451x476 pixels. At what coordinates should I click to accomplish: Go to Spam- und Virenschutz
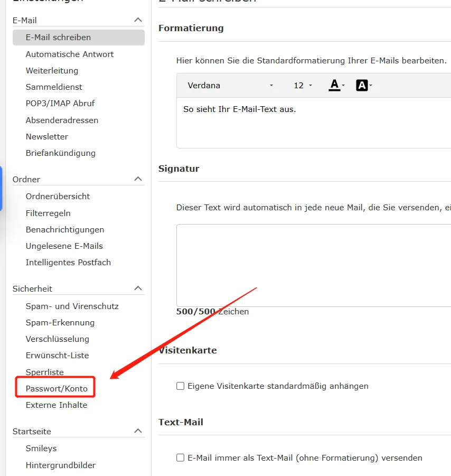(72, 306)
